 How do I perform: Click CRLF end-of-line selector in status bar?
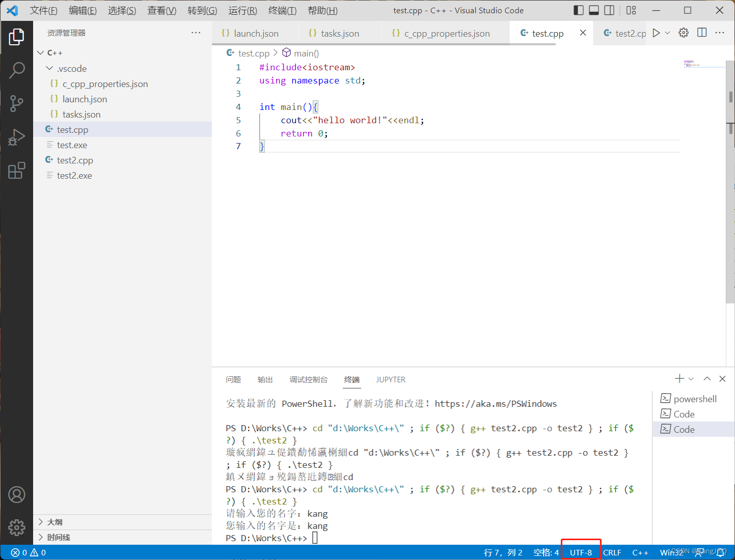[612, 552]
